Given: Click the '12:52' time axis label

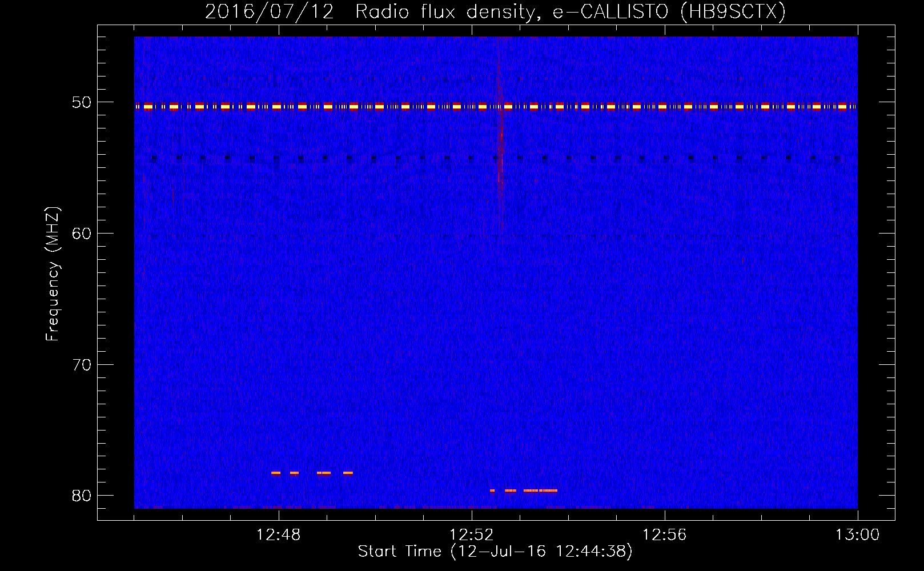Looking at the screenshot, I should coord(471,534).
